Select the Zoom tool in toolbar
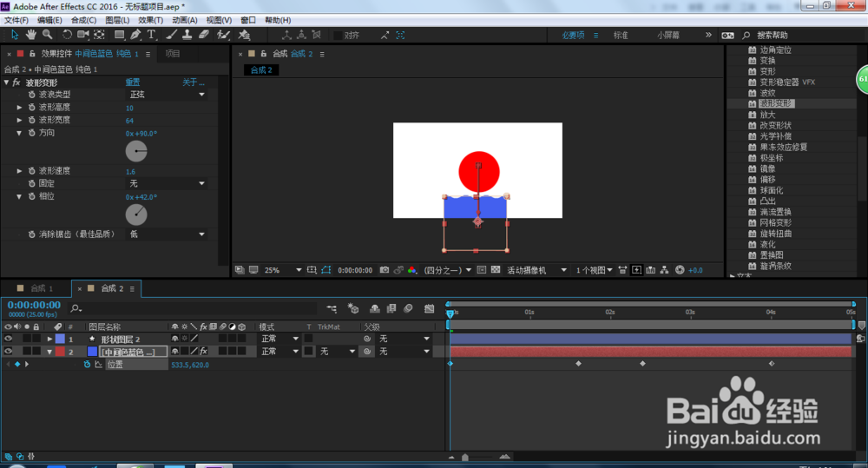This screenshot has width=868, height=468. [x=48, y=35]
